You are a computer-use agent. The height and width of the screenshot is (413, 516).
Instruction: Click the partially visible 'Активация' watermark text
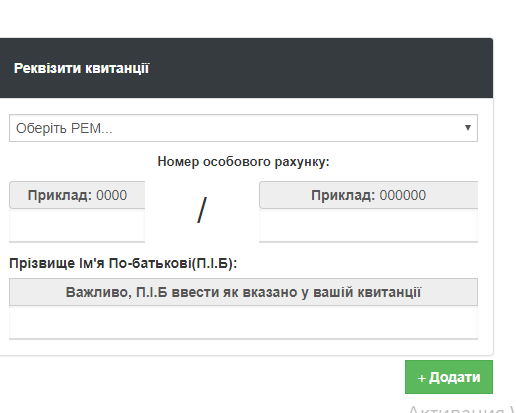(x=461, y=409)
